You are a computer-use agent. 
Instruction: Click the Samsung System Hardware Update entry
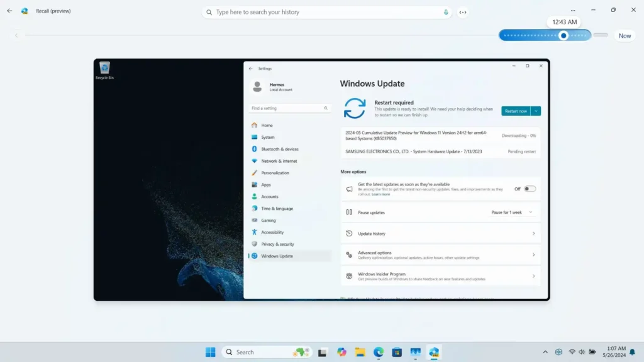tap(440, 151)
